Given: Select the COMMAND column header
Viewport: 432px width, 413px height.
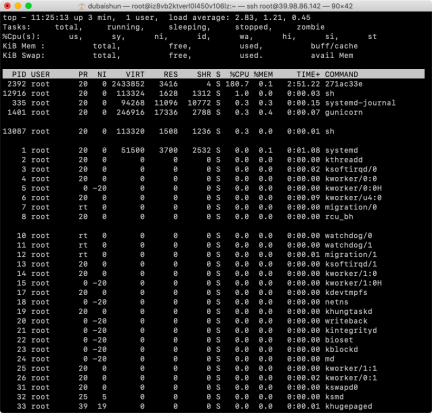Looking at the screenshot, I should click(341, 74).
